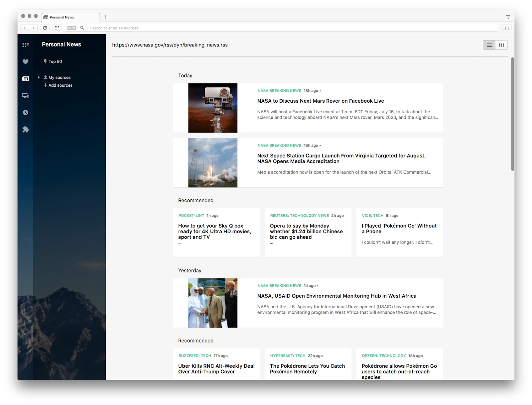The image size is (532, 405).
Task: Click 'I couldn't wait any longer' snippet
Action: coord(397,242)
